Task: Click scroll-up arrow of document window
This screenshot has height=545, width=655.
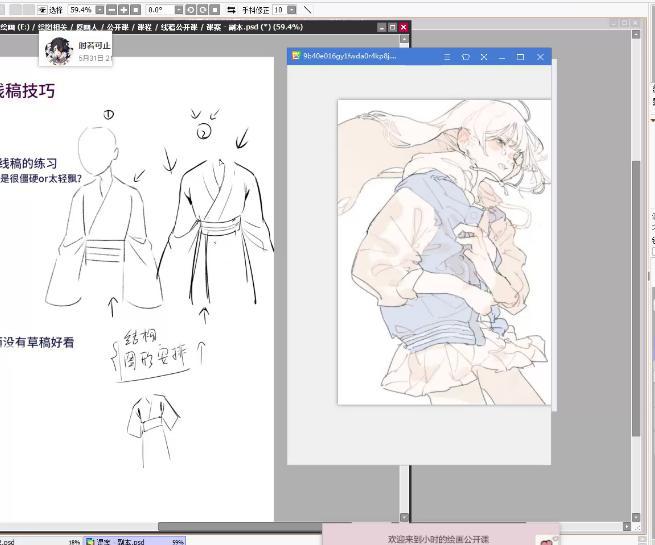Action: tap(404, 39)
